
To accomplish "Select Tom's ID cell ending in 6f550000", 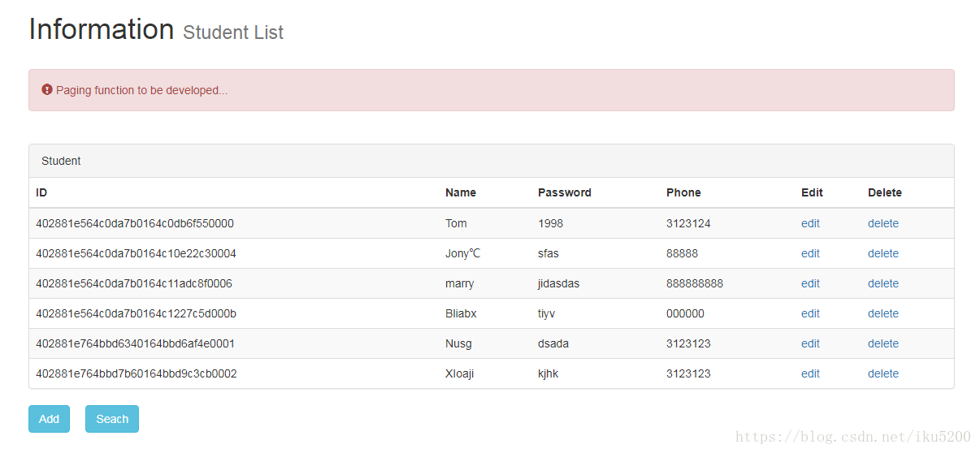I will 135,223.
